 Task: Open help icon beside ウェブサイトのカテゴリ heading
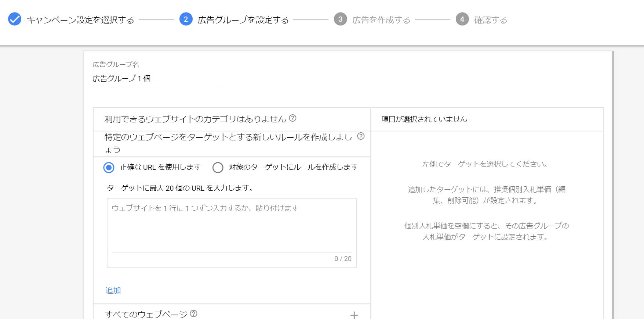(292, 118)
